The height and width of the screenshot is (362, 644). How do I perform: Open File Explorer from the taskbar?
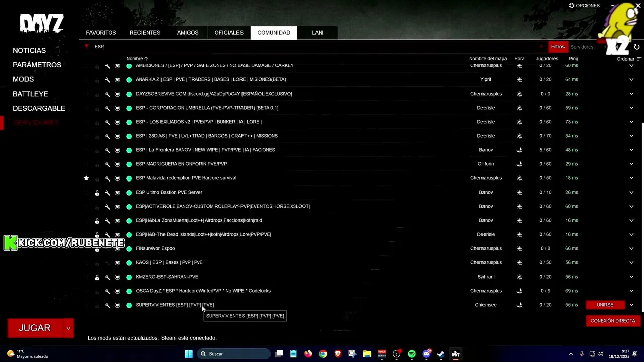(367, 354)
